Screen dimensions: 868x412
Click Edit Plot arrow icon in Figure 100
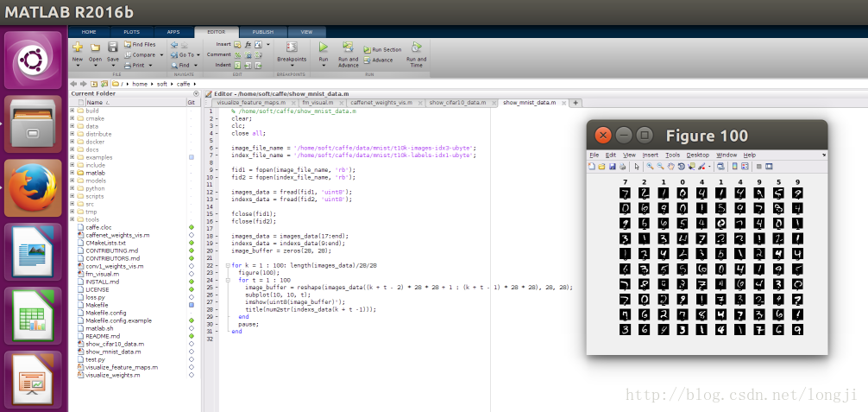pos(637,167)
